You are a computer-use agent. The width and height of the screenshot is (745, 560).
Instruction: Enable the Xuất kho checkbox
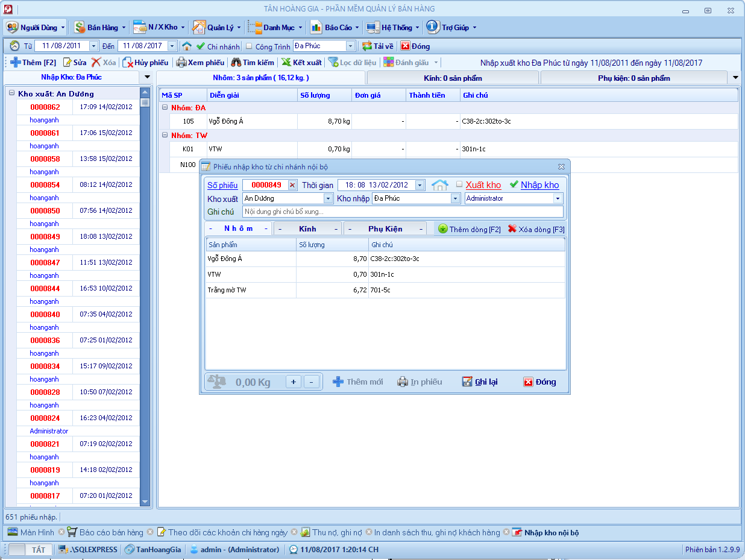point(459,184)
